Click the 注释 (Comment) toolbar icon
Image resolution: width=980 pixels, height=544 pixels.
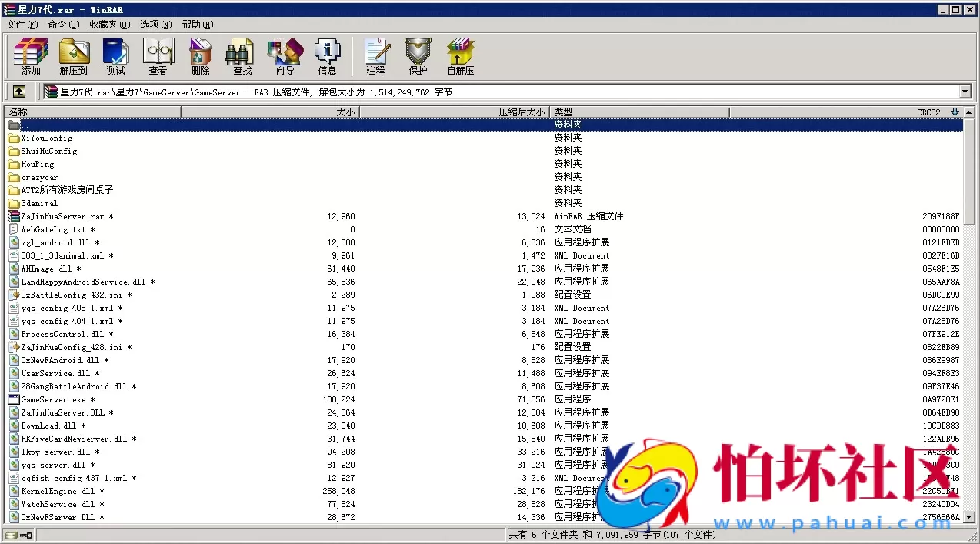point(375,55)
